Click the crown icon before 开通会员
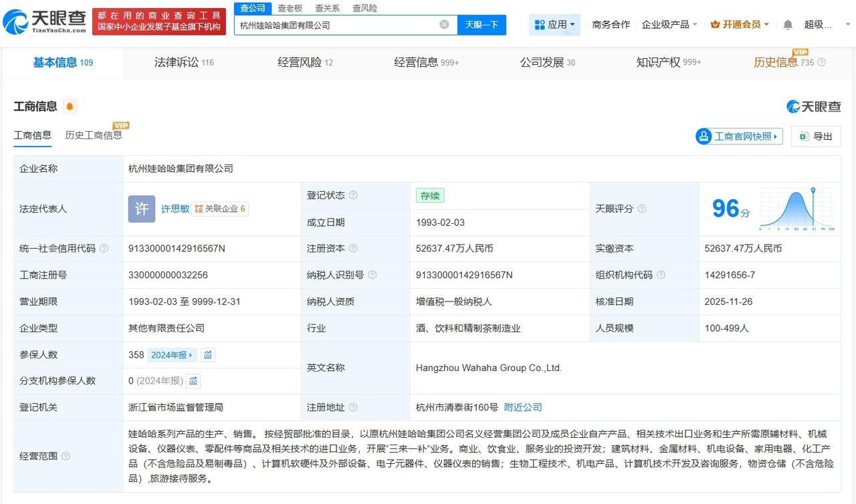 715,25
